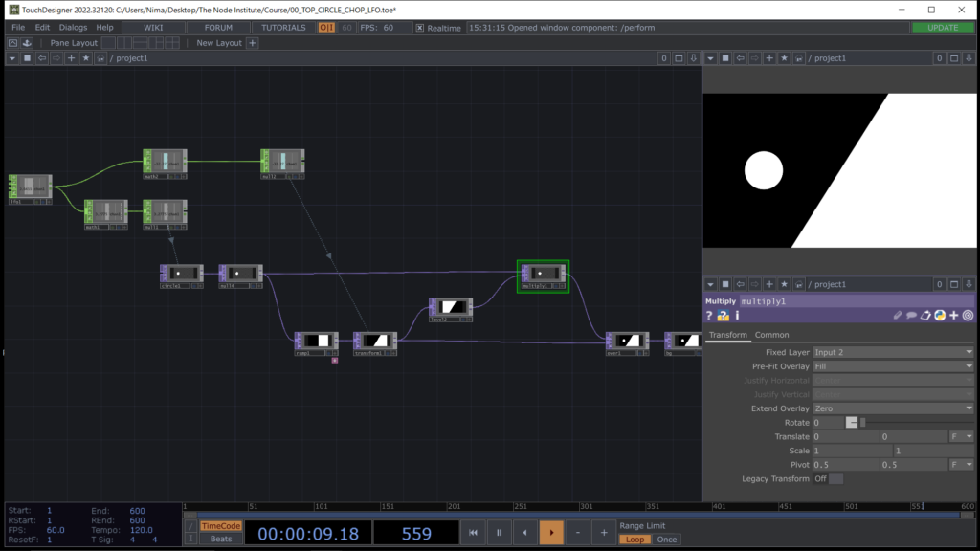Add a new layout with the plus button
Screen dimensions: 980x551
[253, 42]
